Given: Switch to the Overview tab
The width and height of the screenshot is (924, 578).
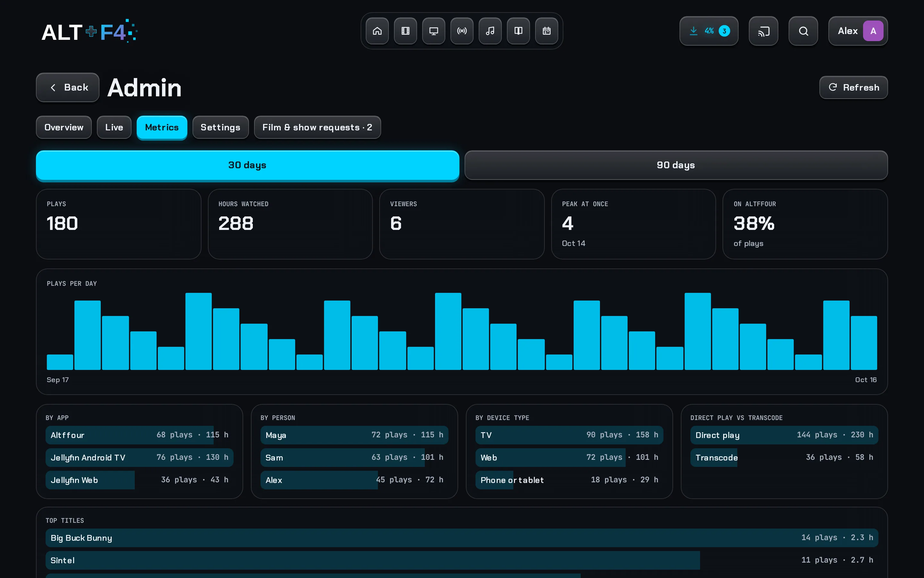Looking at the screenshot, I should pos(64,127).
